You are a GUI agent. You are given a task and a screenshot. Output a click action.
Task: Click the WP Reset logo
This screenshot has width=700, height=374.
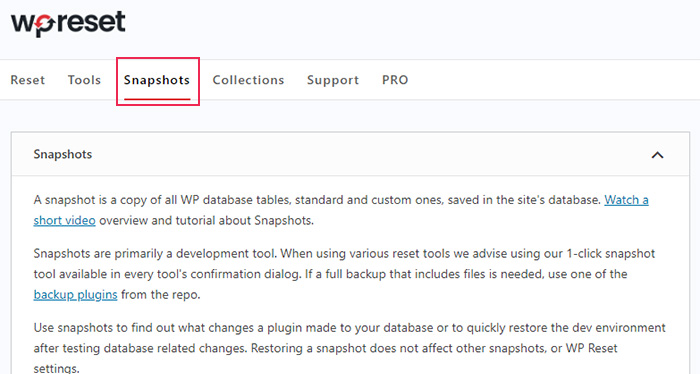tap(68, 24)
